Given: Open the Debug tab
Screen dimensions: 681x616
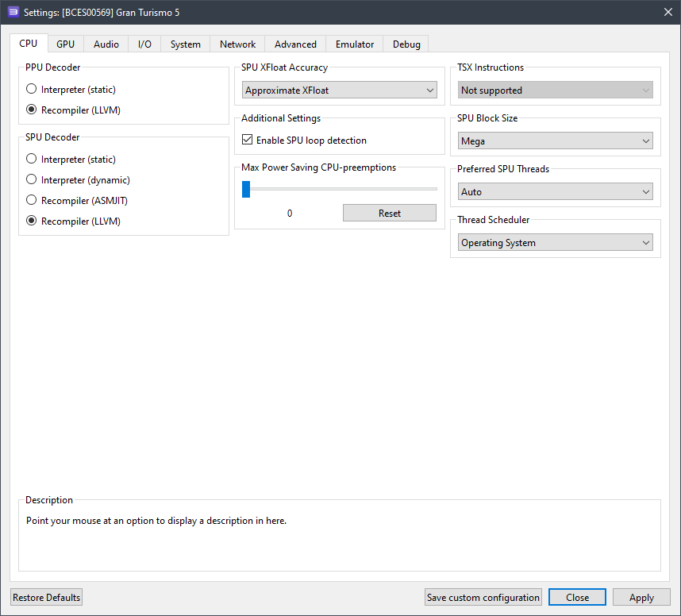Looking at the screenshot, I should click(406, 44).
